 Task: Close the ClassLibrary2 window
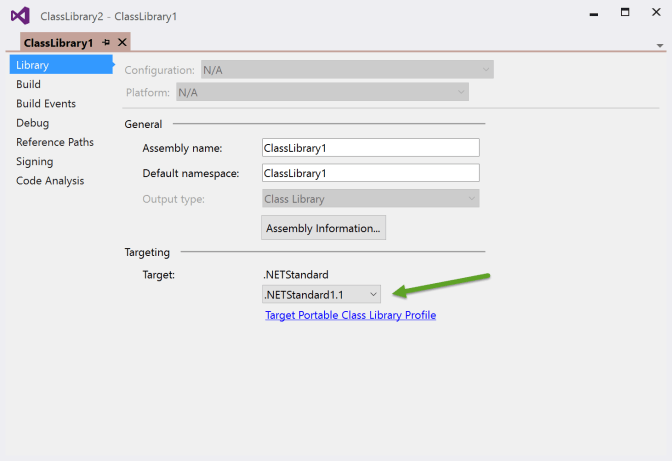coord(656,12)
